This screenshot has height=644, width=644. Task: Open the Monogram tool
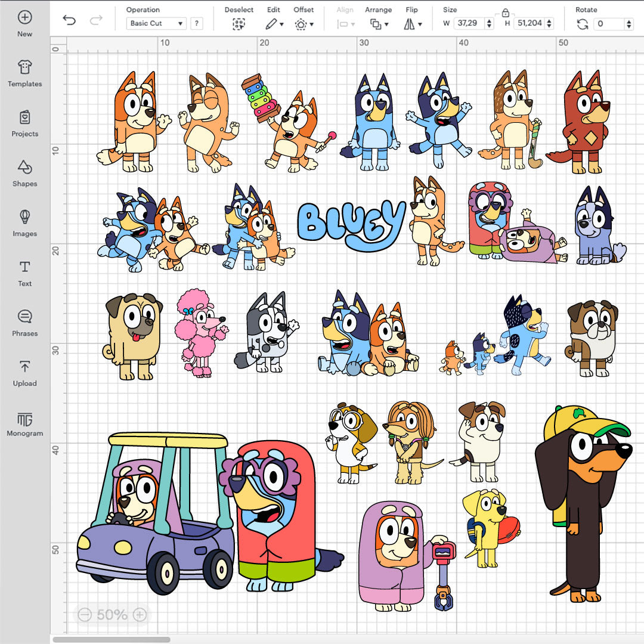(x=24, y=425)
